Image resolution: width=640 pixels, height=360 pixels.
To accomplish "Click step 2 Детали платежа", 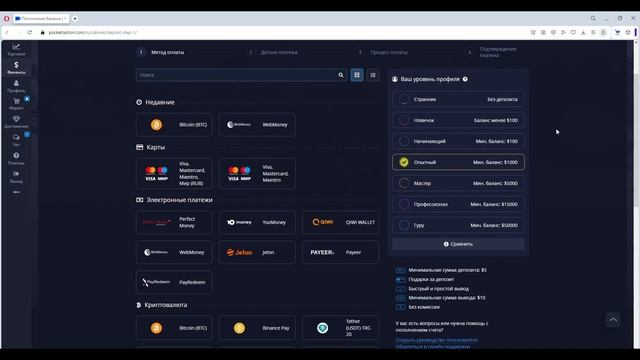I will pos(273,52).
